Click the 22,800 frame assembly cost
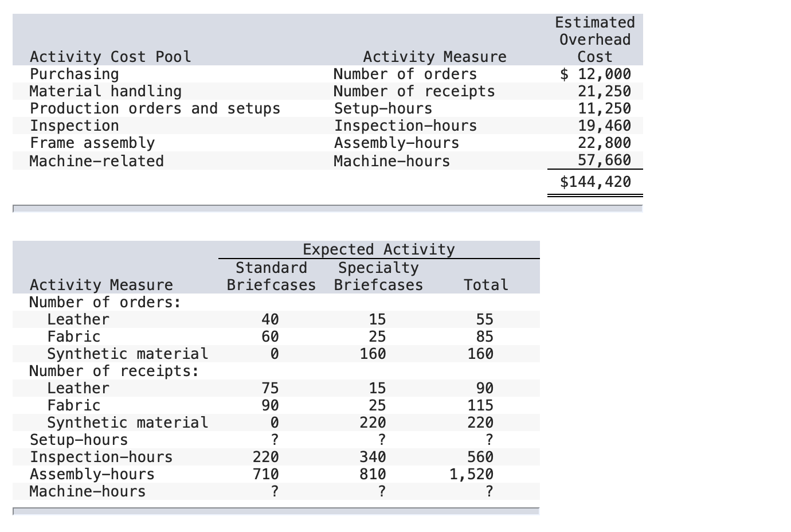The image size is (791, 532). (x=605, y=143)
